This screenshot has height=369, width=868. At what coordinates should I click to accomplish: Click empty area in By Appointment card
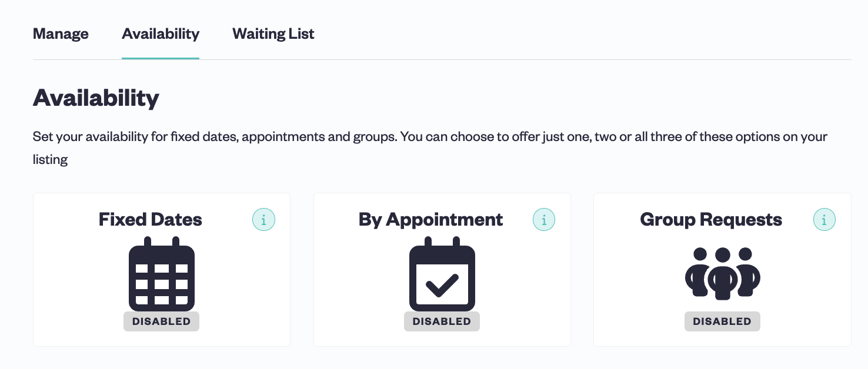(x=353, y=282)
